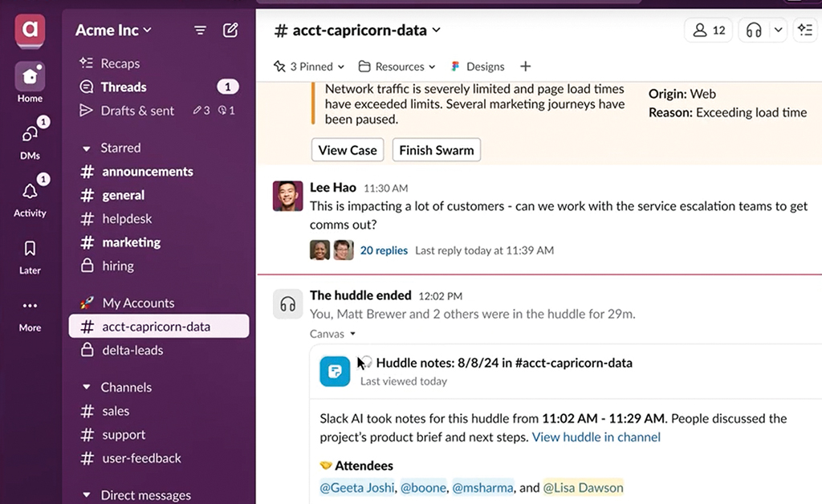Select the Threads menu item

pos(123,87)
